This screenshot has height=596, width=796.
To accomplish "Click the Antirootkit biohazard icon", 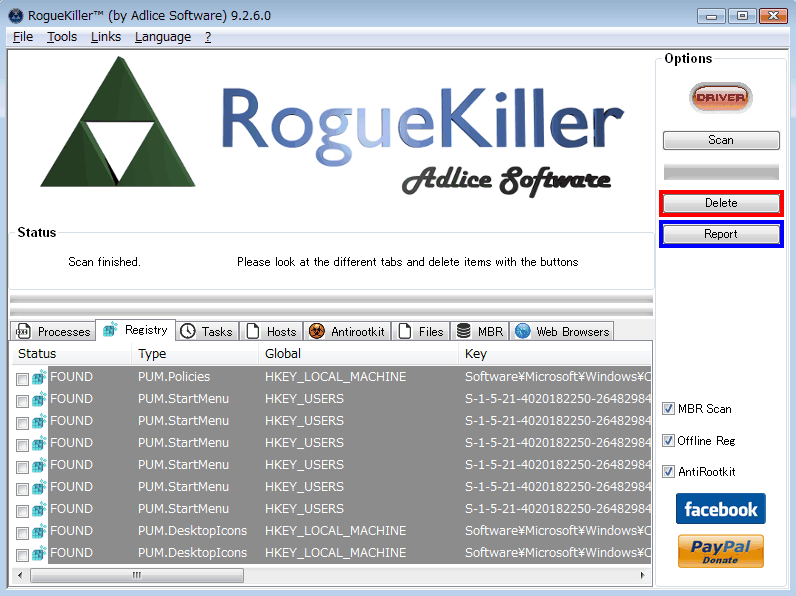I will pos(317,331).
